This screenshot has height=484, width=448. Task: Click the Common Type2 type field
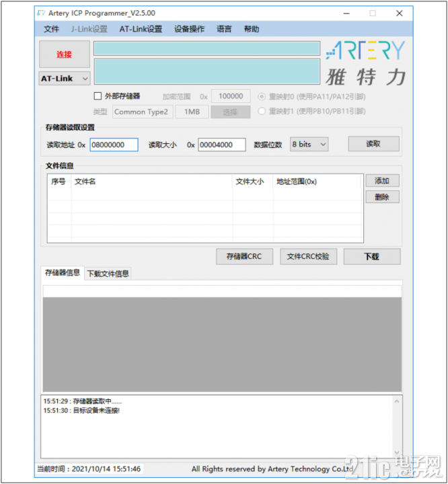pyautogui.click(x=143, y=112)
